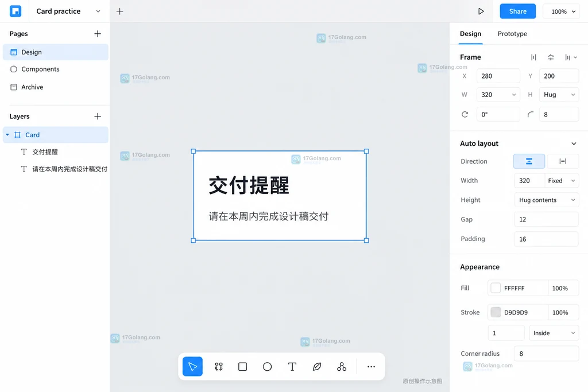Click the rotation field showing 0°

498,114
